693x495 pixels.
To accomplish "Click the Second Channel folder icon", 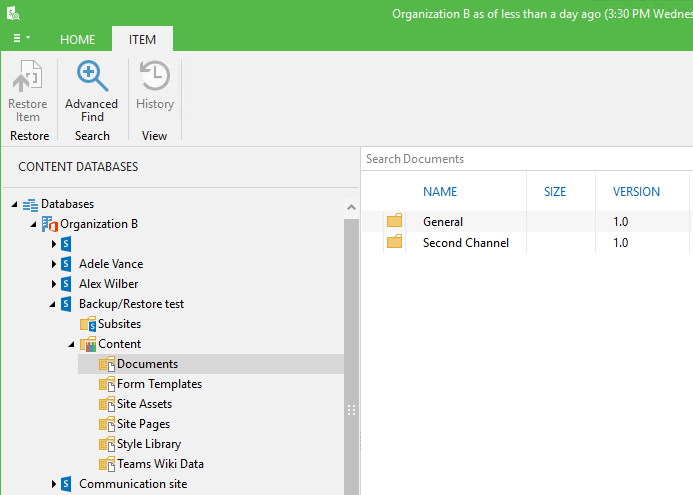I will 394,242.
